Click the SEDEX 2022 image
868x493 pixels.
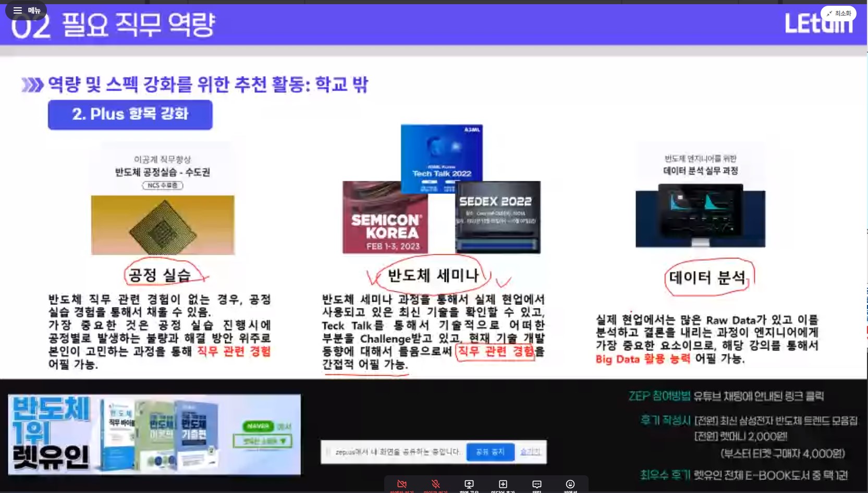click(x=498, y=217)
